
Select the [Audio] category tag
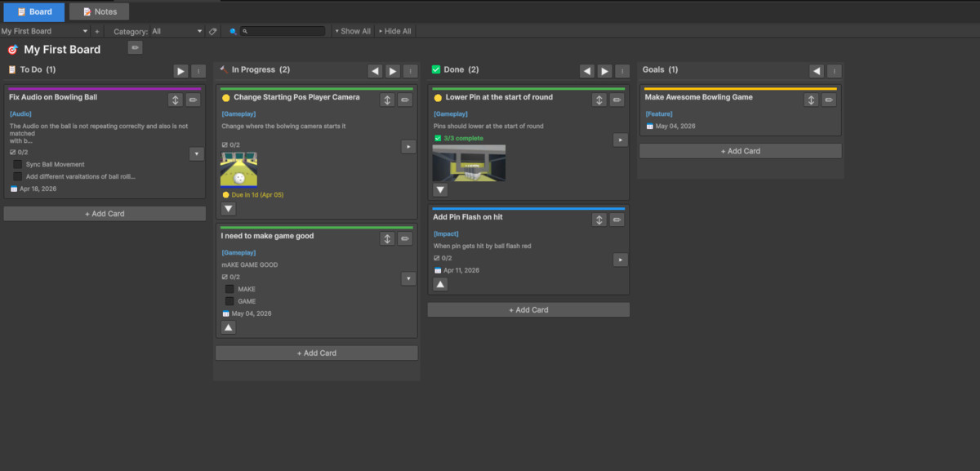click(x=20, y=113)
